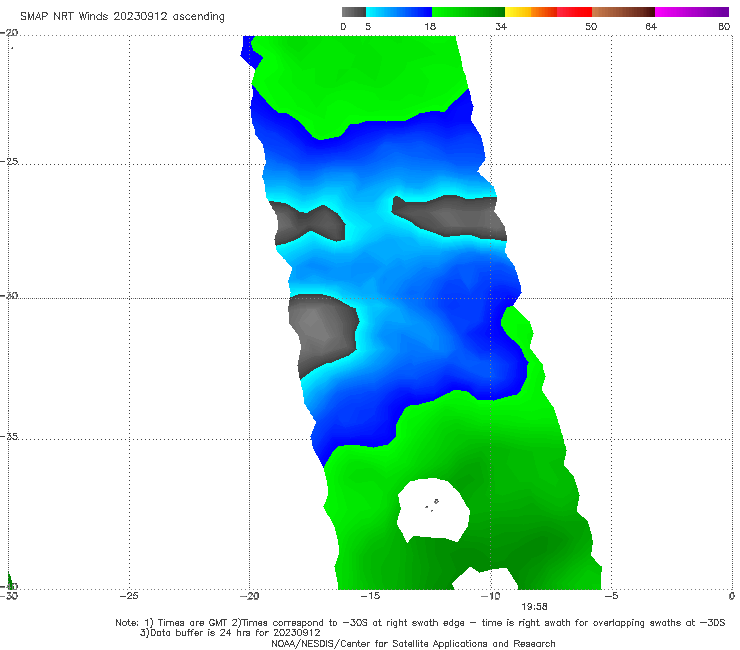Click the gray low-wind patch near -30 latitude

click(x=323, y=335)
